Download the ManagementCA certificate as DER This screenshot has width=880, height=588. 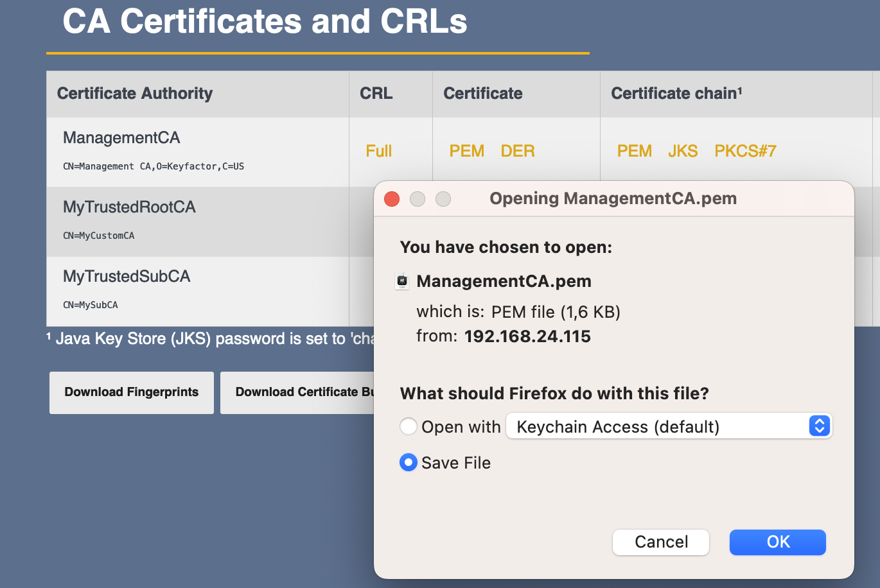517,151
